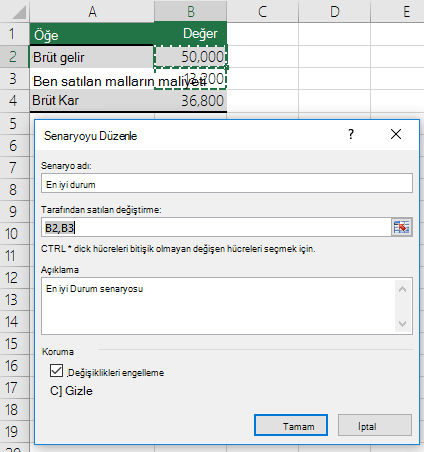Click the select-all corner triangle
The width and height of the screenshot is (424, 452).
pyautogui.click(x=15, y=12)
